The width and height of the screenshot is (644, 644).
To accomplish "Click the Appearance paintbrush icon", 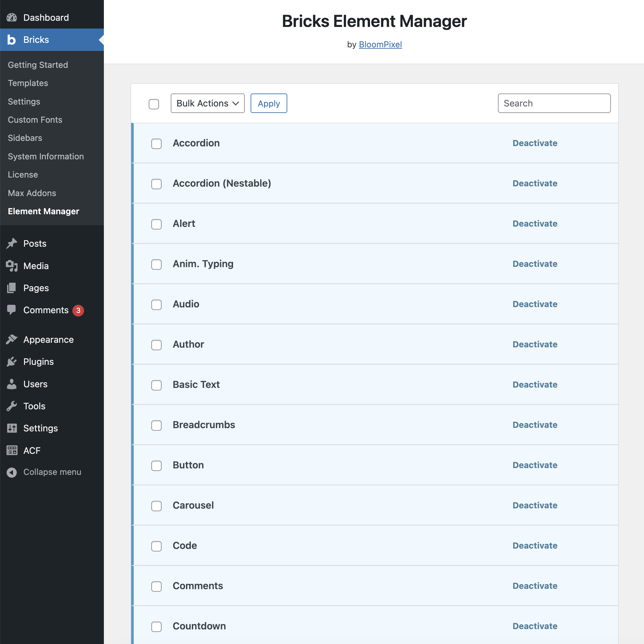I will click(x=12, y=339).
